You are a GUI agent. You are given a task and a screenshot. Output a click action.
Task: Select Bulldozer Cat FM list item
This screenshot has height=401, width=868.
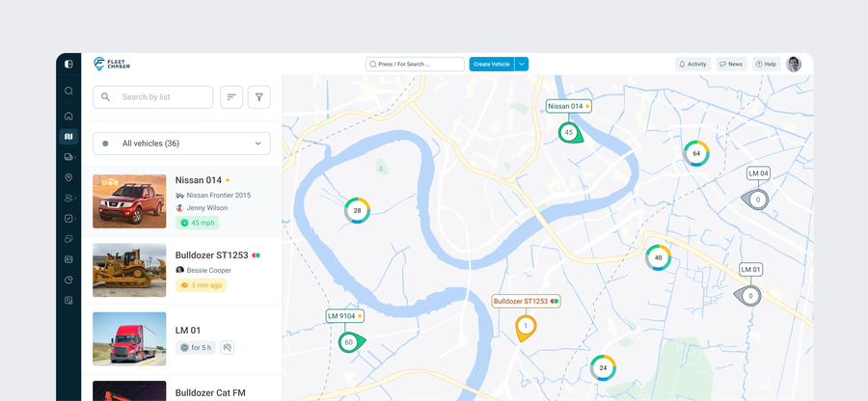click(x=210, y=392)
